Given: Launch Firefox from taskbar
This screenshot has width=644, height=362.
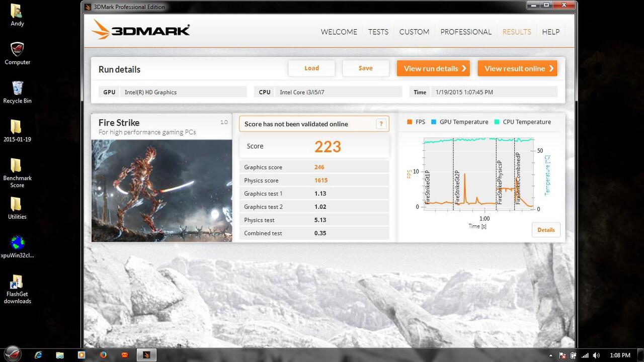Looking at the screenshot, I should pyautogui.click(x=103, y=355).
